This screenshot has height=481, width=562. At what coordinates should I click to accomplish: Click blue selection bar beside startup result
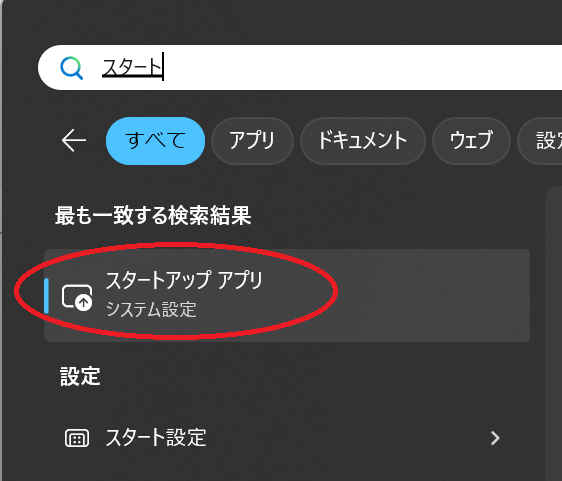[46, 296]
